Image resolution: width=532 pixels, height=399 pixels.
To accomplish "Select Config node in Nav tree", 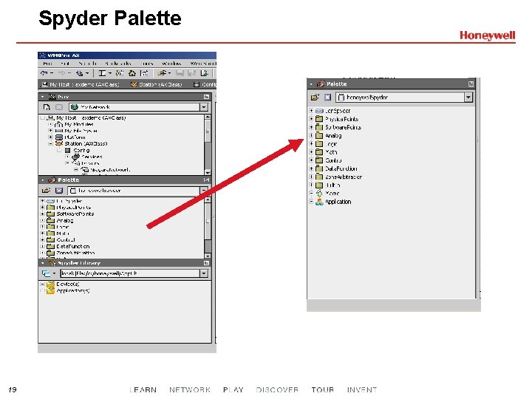I will click(81, 150).
